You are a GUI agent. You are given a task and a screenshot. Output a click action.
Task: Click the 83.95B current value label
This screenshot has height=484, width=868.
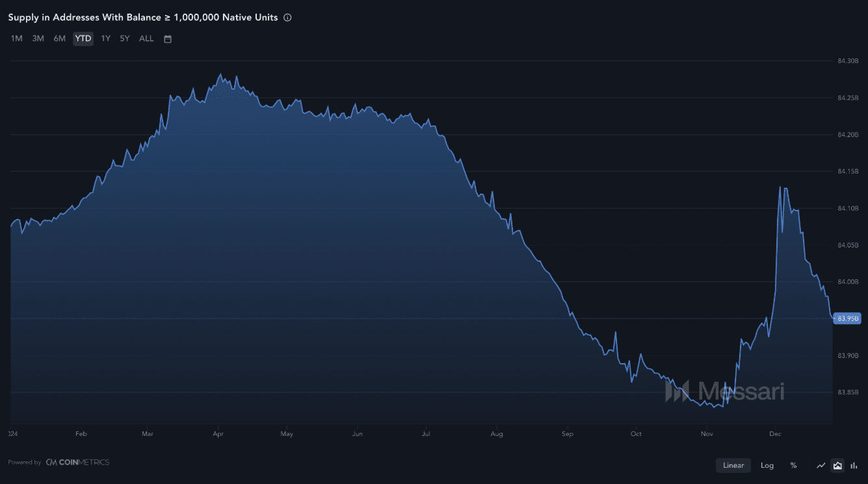coord(847,318)
